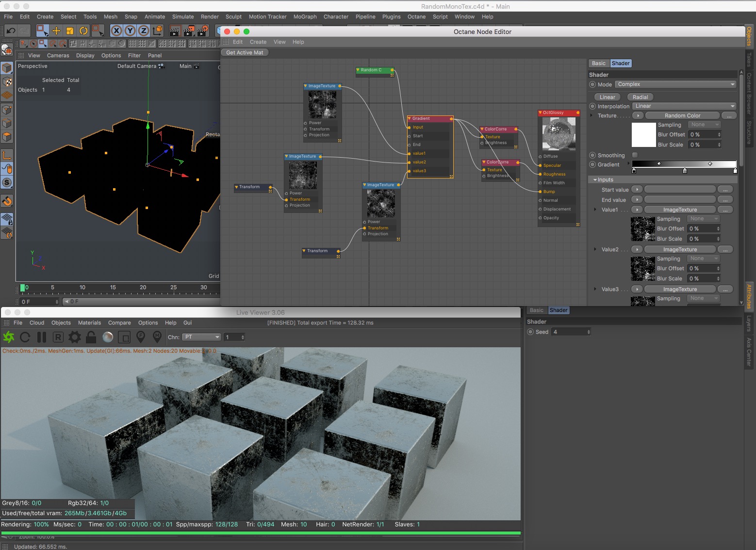
Task: Select the Move tool
Action: [x=56, y=31]
